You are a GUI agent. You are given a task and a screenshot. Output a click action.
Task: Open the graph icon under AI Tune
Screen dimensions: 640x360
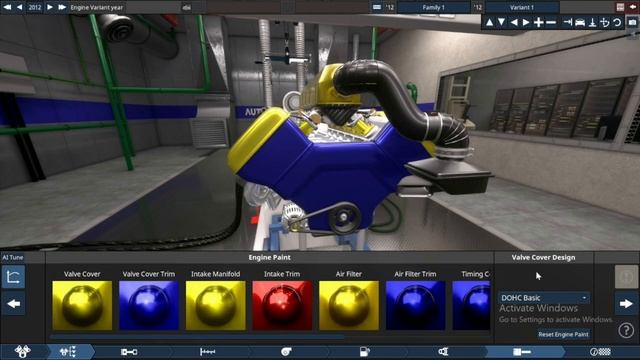coord(13,277)
